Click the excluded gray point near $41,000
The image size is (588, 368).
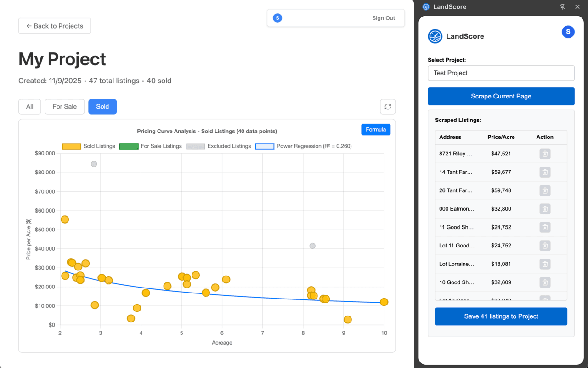pos(312,246)
